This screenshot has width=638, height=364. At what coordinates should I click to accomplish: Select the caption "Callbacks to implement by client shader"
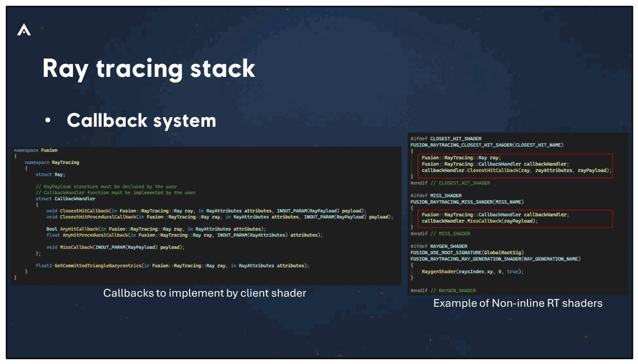pos(205,293)
